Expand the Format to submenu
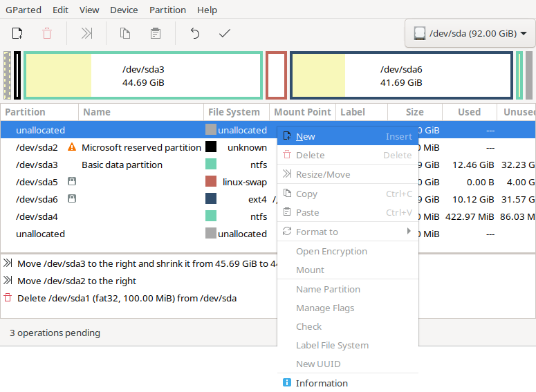Viewport: 536px width, 392px height. click(347, 232)
